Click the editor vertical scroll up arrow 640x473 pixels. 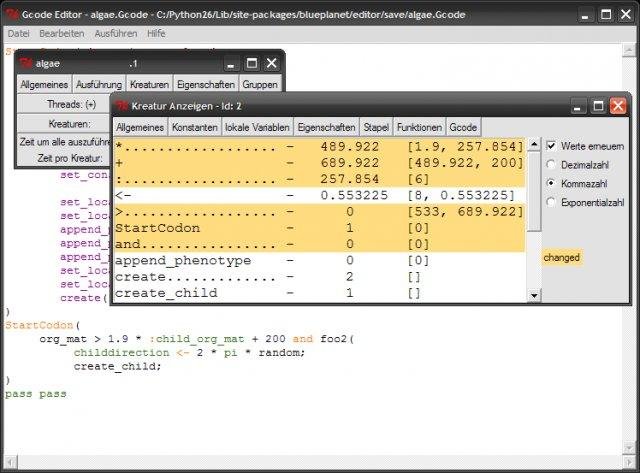pos(629,50)
